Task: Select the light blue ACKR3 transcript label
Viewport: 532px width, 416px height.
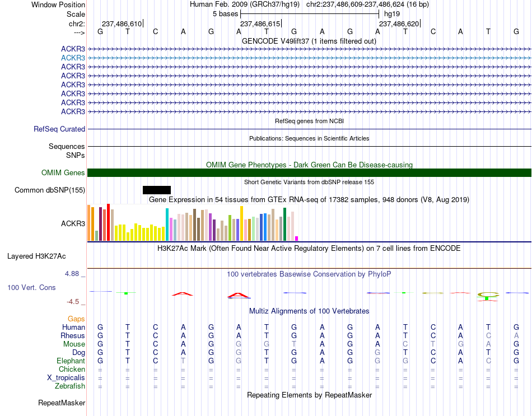Action: [x=73, y=58]
